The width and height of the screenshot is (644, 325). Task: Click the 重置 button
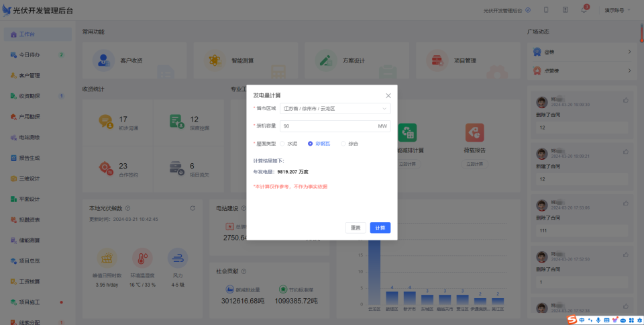[356, 228]
